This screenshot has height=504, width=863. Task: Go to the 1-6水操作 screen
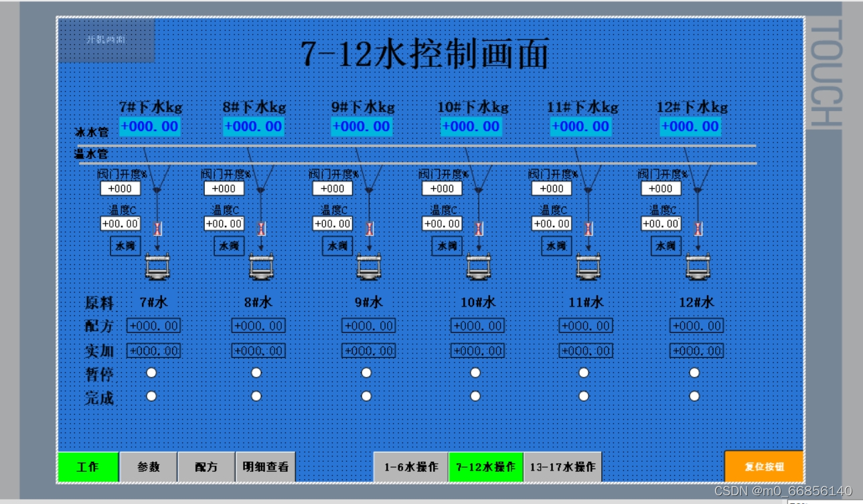tap(411, 467)
